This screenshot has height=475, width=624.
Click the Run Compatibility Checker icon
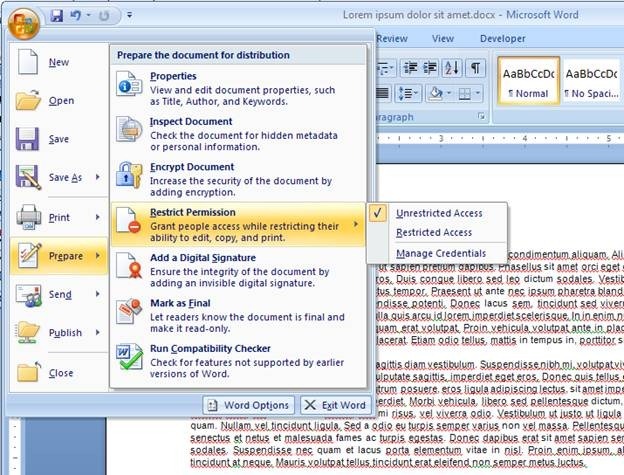click(x=129, y=356)
